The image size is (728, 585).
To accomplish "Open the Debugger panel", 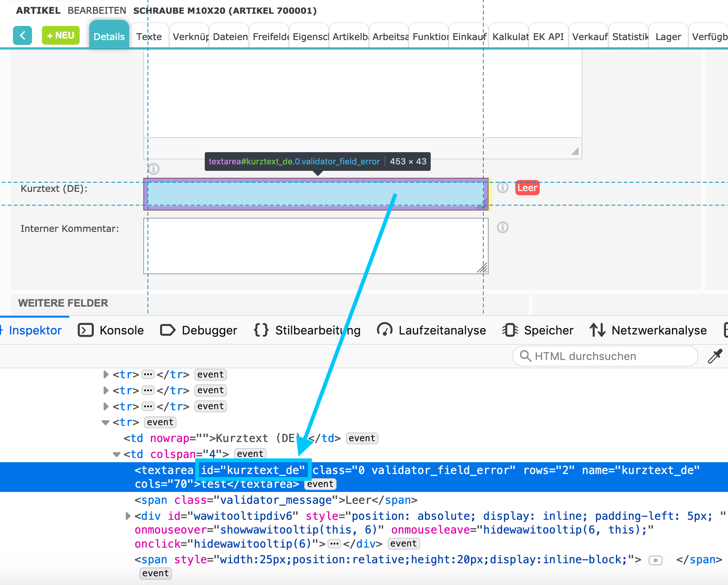I will (199, 330).
